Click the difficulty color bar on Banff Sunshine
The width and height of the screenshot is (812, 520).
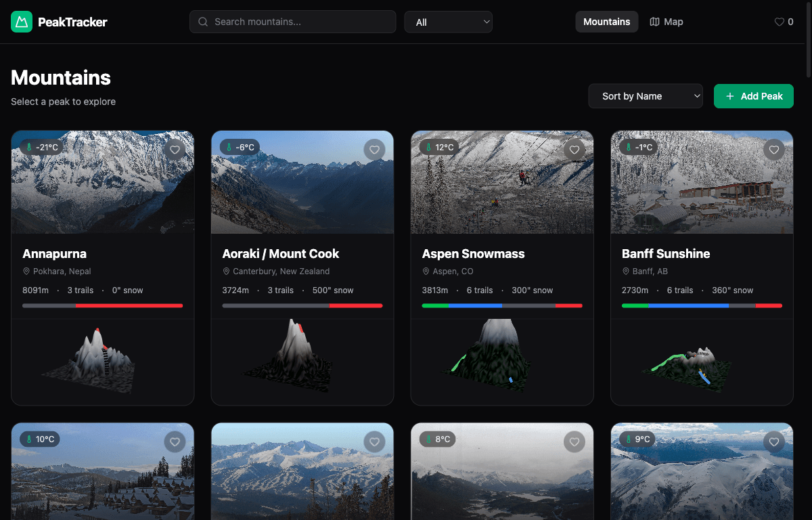click(701, 305)
